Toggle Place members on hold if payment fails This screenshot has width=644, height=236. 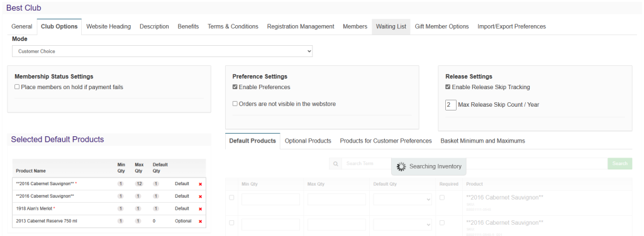(17, 87)
